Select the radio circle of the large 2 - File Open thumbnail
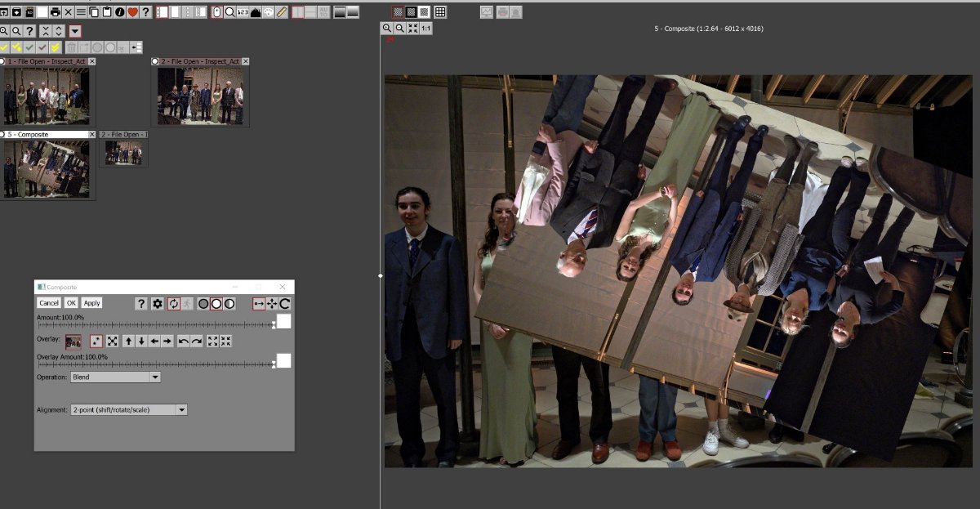This screenshot has height=509, width=980. click(155, 61)
